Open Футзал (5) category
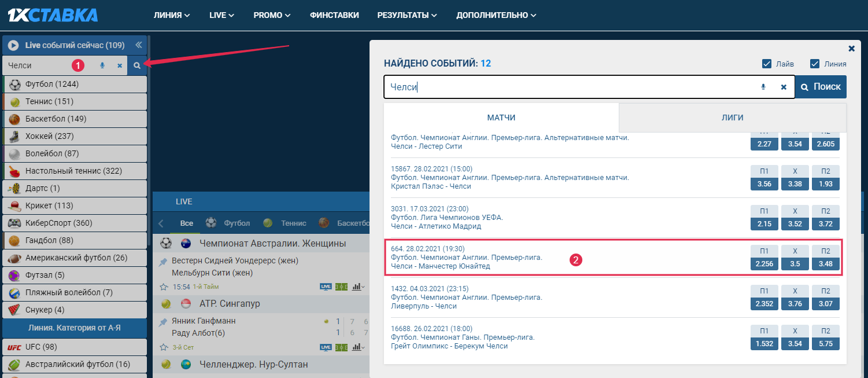Viewport: 868px width, 378px height. tap(75, 275)
